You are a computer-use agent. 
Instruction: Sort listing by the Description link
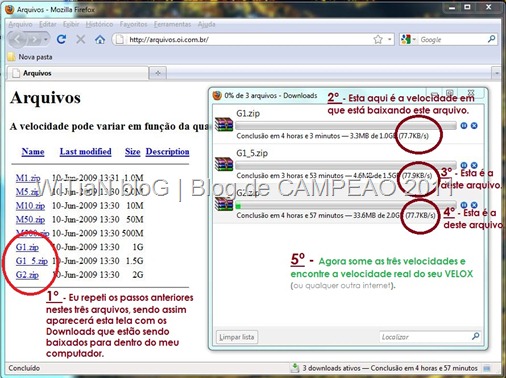pos(167,152)
